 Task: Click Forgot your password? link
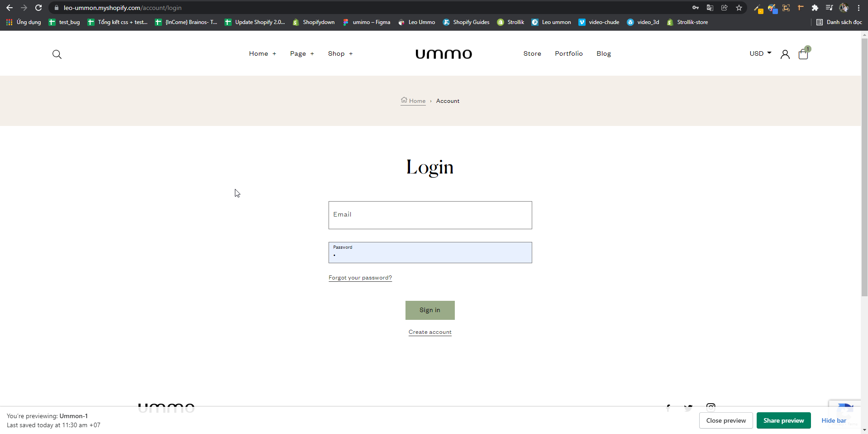tap(360, 278)
